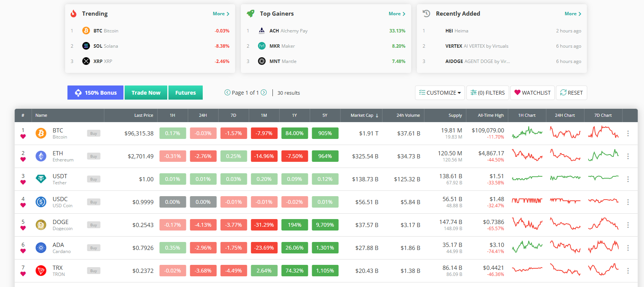
Task: Open the three-dot menu for ADA row
Action: (x=628, y=248)
